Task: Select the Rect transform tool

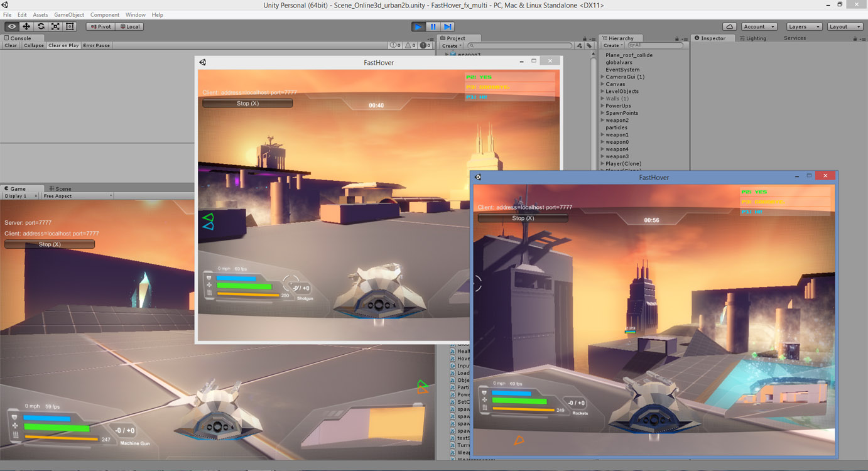Action: (70, 26)
